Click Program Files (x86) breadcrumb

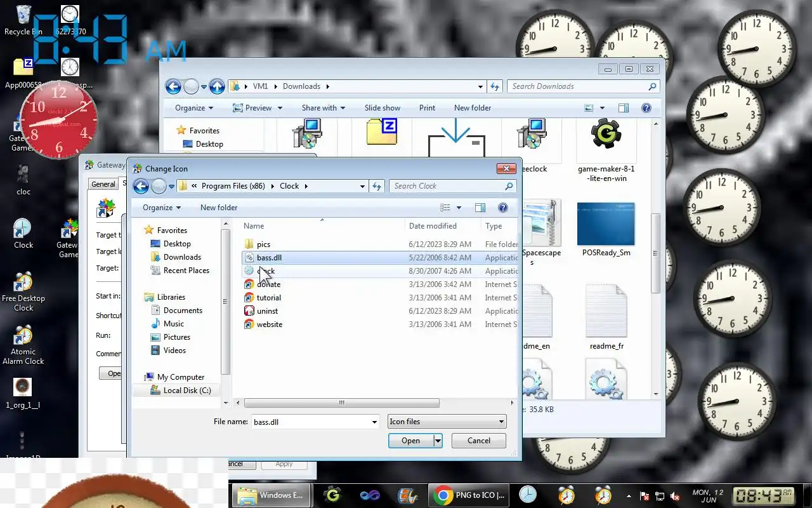pos(233,186)
